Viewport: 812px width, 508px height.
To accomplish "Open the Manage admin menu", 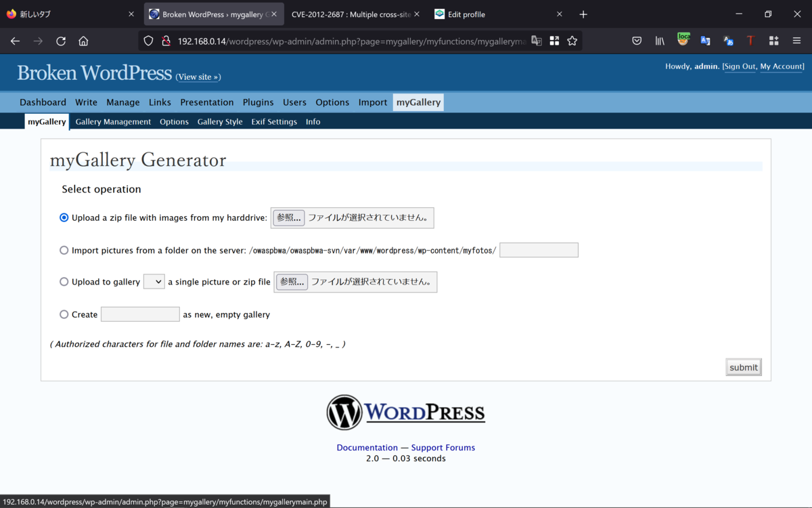I will coord(122,102).
